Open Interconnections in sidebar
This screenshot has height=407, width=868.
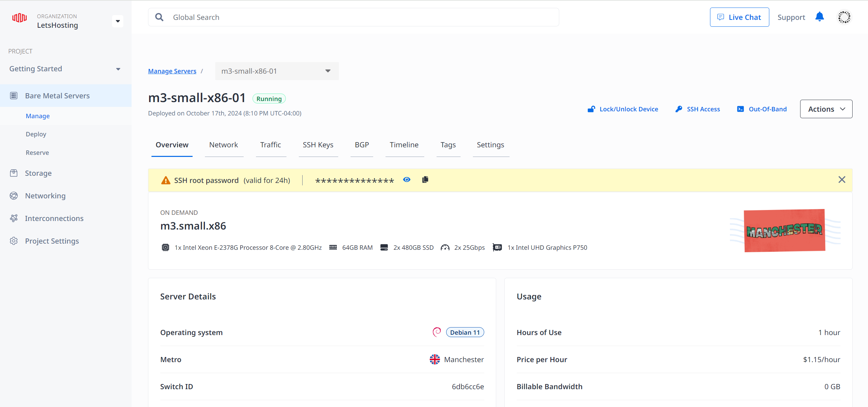pyautogui.click(x=66, y=218)
